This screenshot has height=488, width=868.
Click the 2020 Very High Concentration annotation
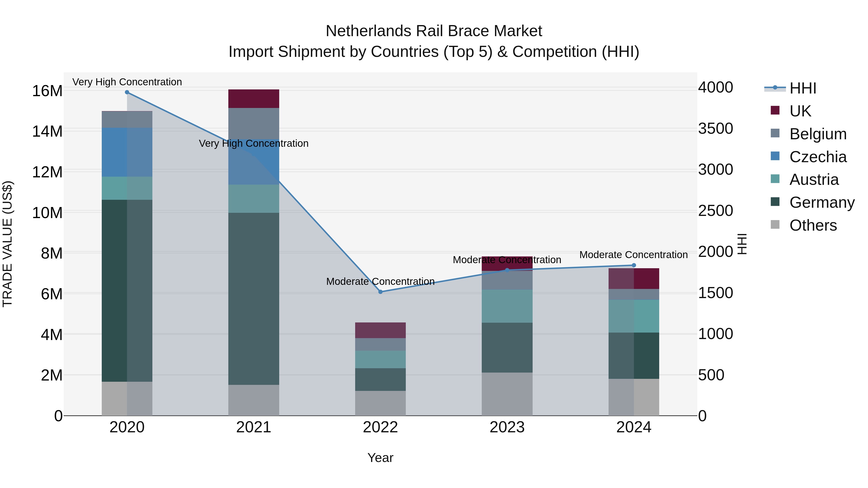click(x=127, y=82)
